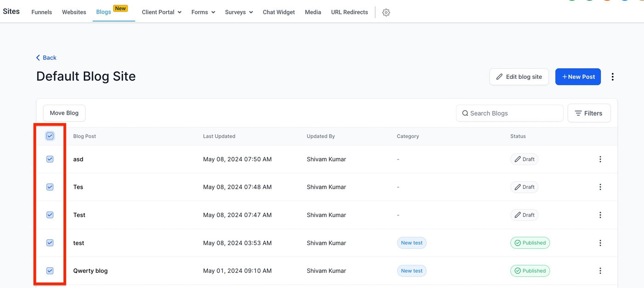Expand the Client Portal dropdown
This screenshot has height=288, width=644.
(x=161, y=12)
